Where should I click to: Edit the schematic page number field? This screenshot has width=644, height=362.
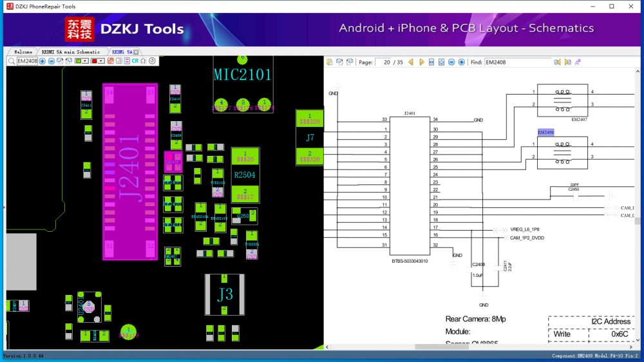click(383, 62)
